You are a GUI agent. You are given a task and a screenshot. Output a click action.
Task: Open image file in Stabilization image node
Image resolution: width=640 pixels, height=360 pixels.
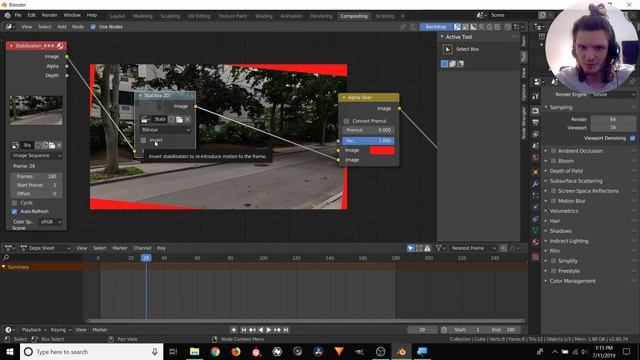pos(52,145)
